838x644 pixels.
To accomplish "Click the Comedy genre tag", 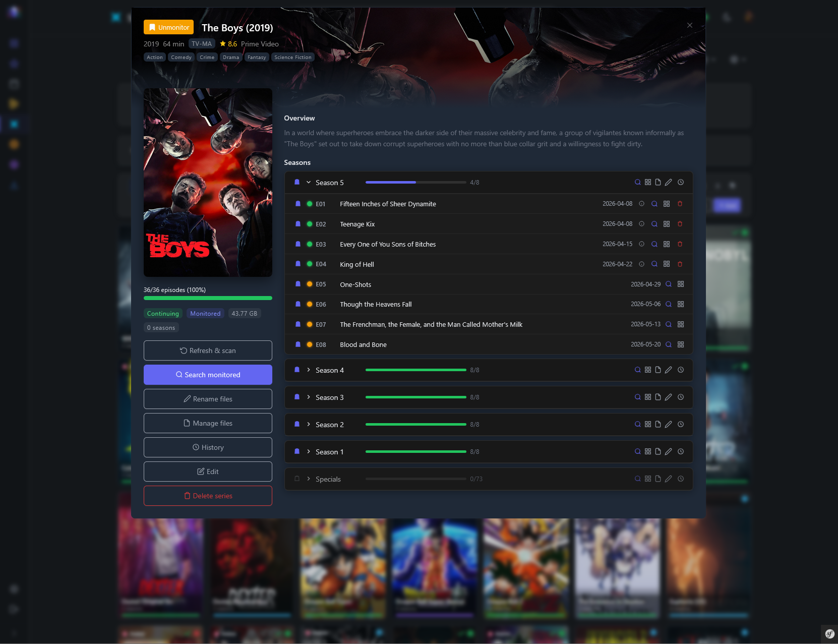I will 181,57.
